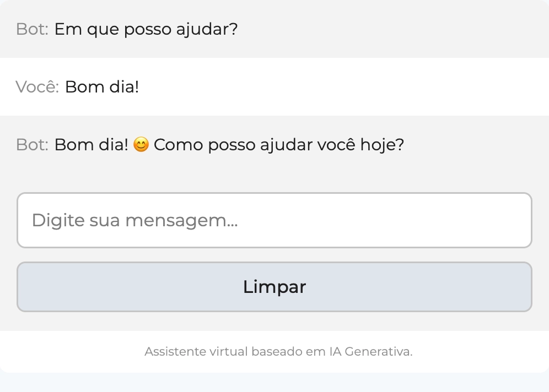Click the smiling emoji in the bot reply
Image resolution: width=549 pixels, height=392 pixels.
pyautogui.click(x=141, y=145)
